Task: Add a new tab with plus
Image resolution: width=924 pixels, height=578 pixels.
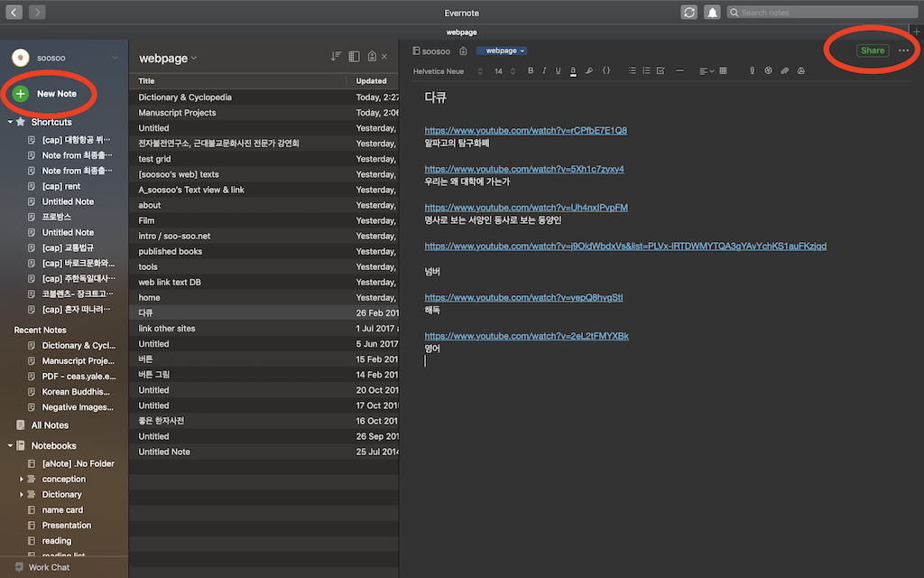Action: coord(917,33)
